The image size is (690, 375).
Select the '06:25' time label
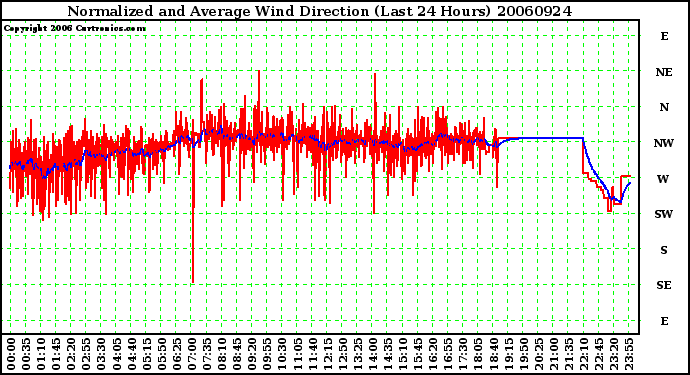coord(176,354)
